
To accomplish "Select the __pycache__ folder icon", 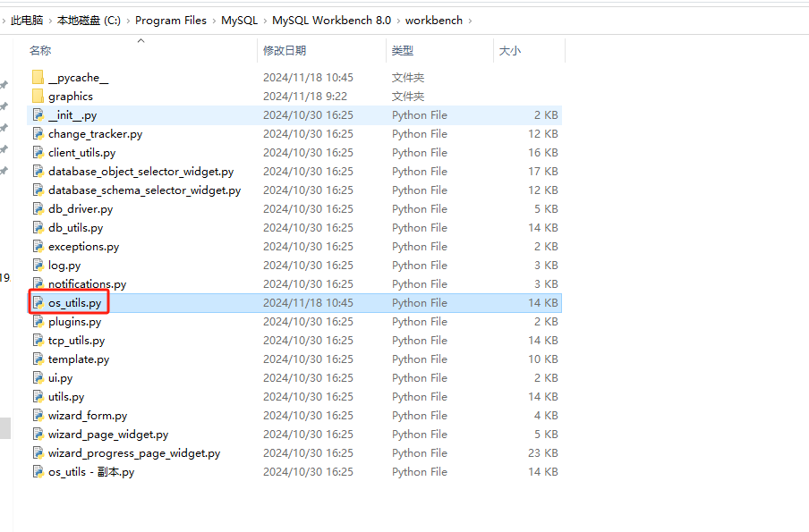I will pyautogui.click(x=38, y=77).
